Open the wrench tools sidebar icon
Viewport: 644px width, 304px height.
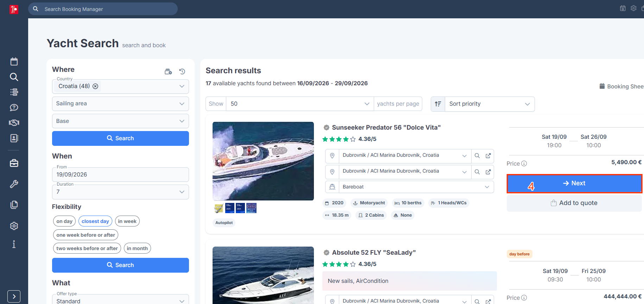click(x=14, y=184)
